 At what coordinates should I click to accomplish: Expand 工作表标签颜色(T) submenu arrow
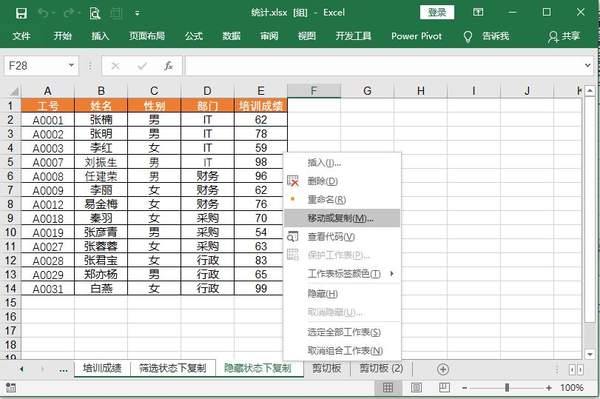[392, 274]
